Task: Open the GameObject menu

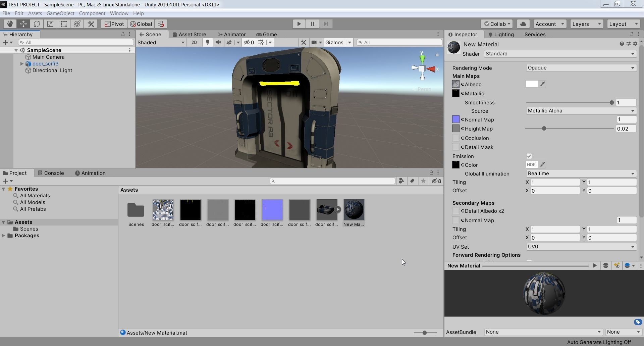Action: point(60,13)
